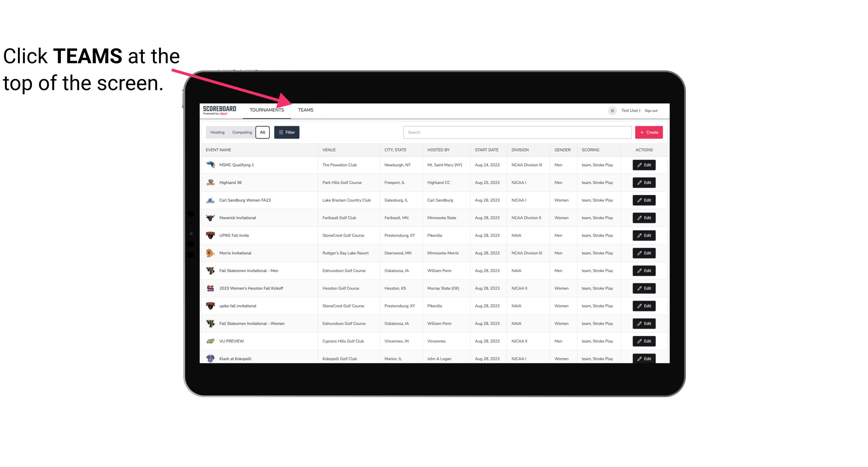This screenshot has height=467, width=868.
Task: Click the Edit icon for MSMC Qualifying 1
Action: 644,165
